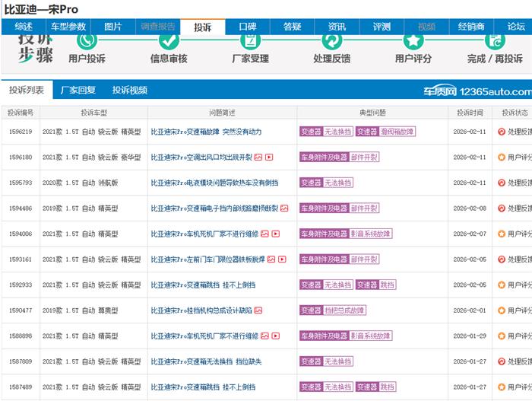Screen dimensions: 532x401
Task: Open complaint 比亚迪宋Pro变速箱故障 突然没有动力
Action: (x=206, y=132)
